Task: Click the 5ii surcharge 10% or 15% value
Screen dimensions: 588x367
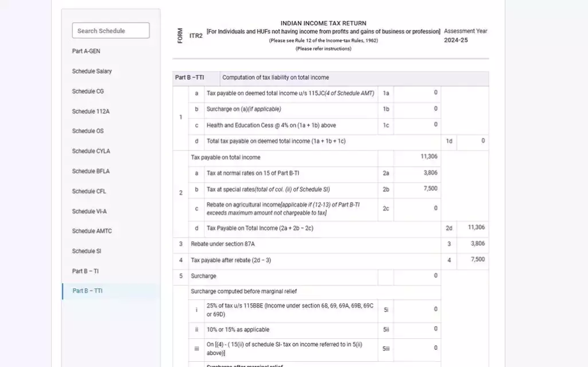Action: [417, 329]
